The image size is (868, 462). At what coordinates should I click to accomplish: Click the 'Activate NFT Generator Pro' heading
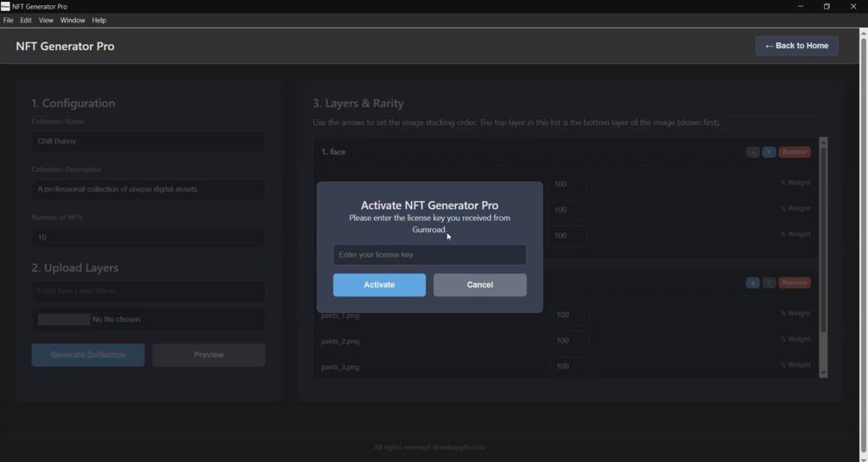click(x=429, y=206)
